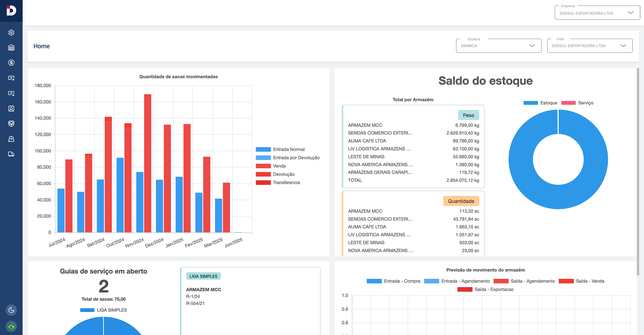Click the Transferencia legend color swatch
Image resolution: width=644 pixels, height=335 pixels.
(263, 182)
